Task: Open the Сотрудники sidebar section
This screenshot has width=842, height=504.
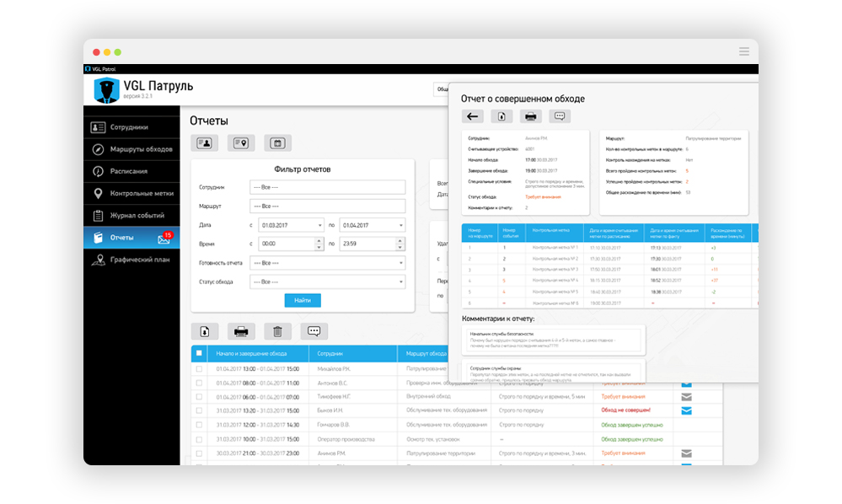Action: point(131,127)
